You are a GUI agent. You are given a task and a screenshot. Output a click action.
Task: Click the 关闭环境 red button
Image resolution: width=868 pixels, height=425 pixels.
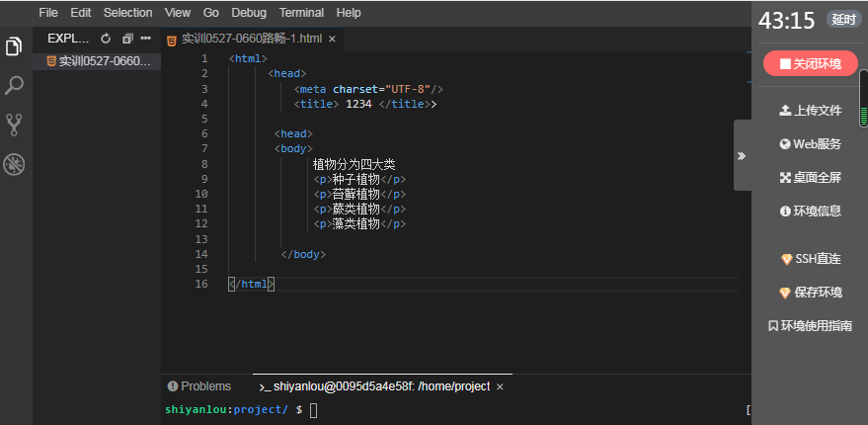[x=811, y=63]
